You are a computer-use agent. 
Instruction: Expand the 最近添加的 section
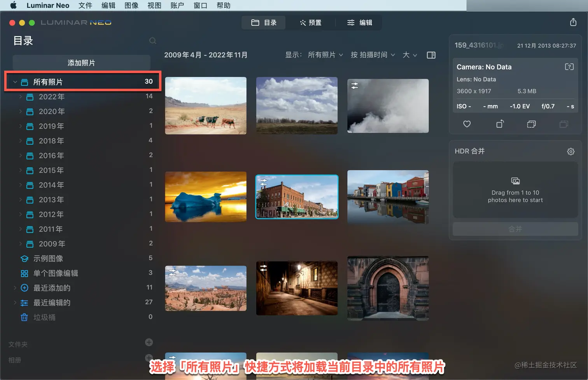[x=15, y=288]
